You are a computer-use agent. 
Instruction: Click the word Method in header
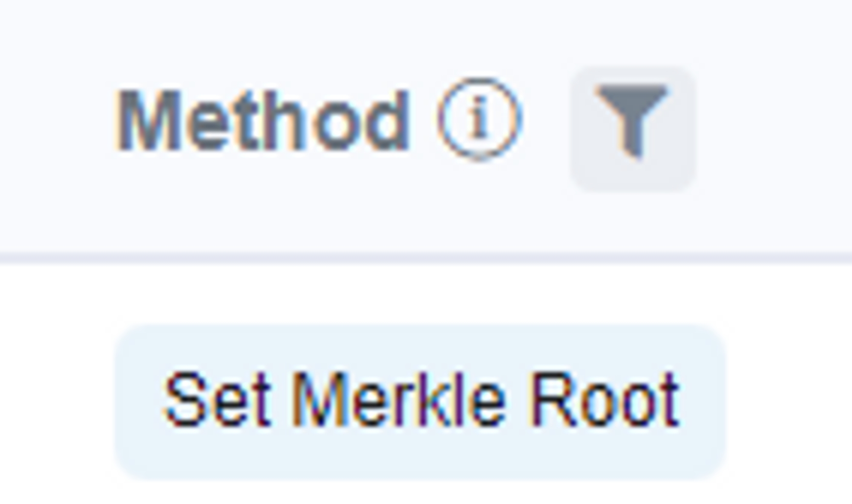click(262, 120)
